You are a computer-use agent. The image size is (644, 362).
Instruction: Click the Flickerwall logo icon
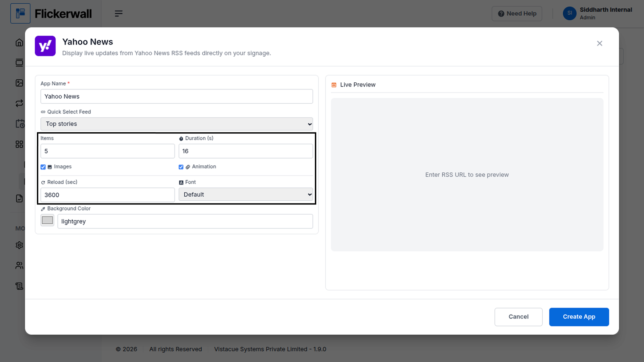(x=20, y=13)
